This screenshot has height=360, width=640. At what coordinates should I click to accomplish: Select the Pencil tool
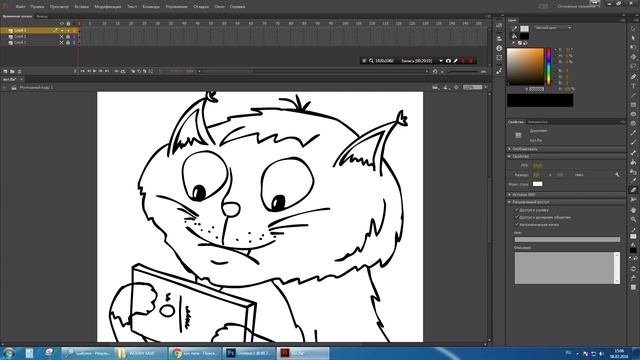[x=633, y=133]
